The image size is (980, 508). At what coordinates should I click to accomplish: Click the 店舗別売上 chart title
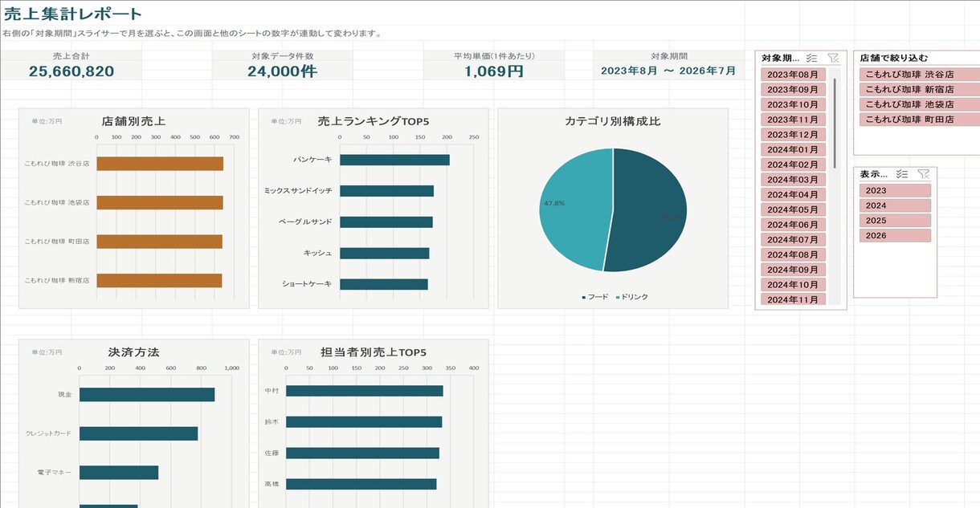click(133, 121)
